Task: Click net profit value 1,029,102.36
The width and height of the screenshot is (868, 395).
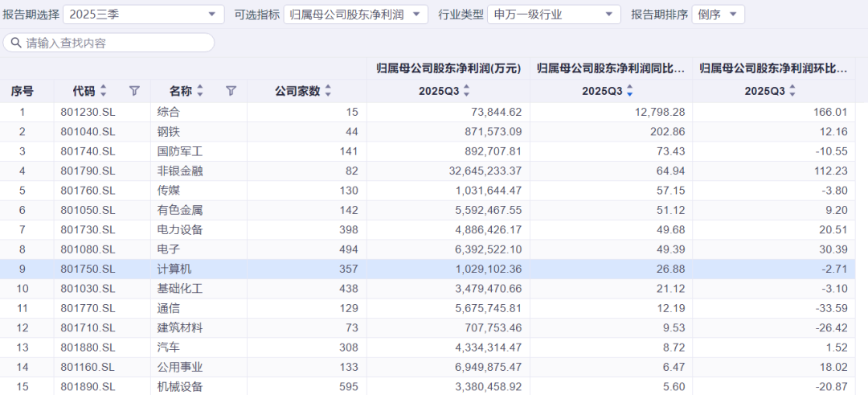Action: click(x=489, y=270)
